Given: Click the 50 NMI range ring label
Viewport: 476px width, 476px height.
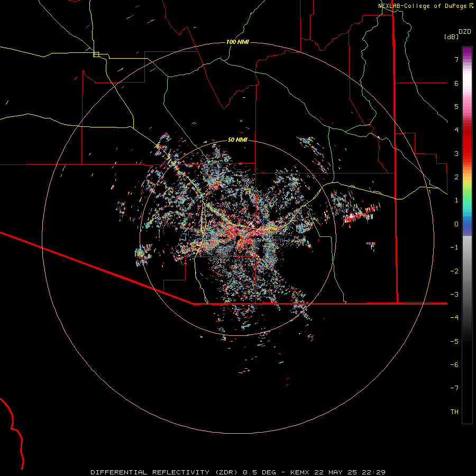Looking at the screenshot, I should tap(237, 140).
